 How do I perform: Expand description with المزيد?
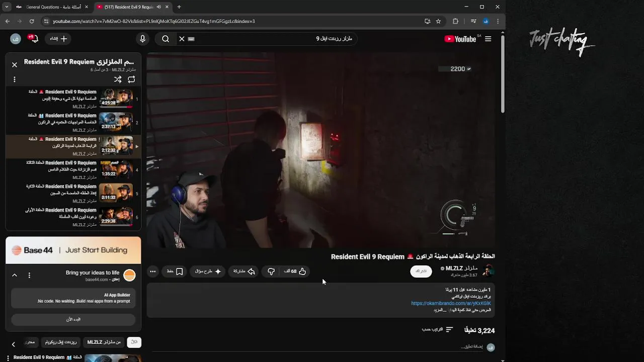[440, 310]
